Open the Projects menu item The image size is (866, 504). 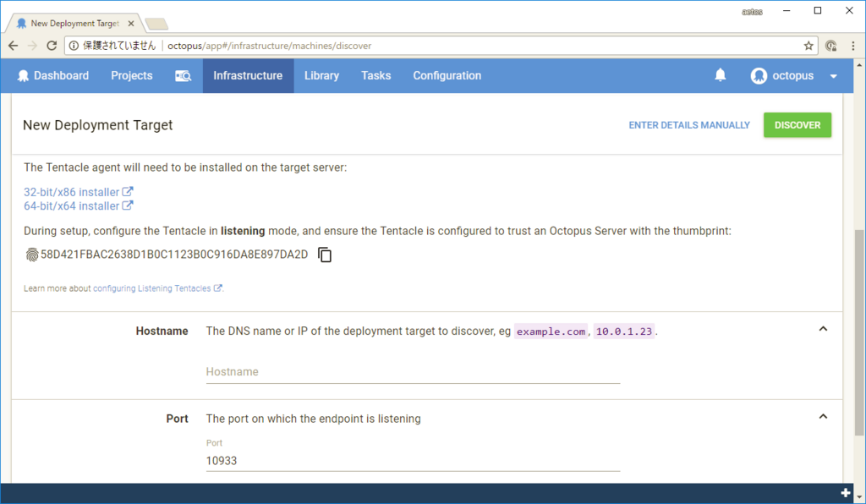tap(131, 75)
